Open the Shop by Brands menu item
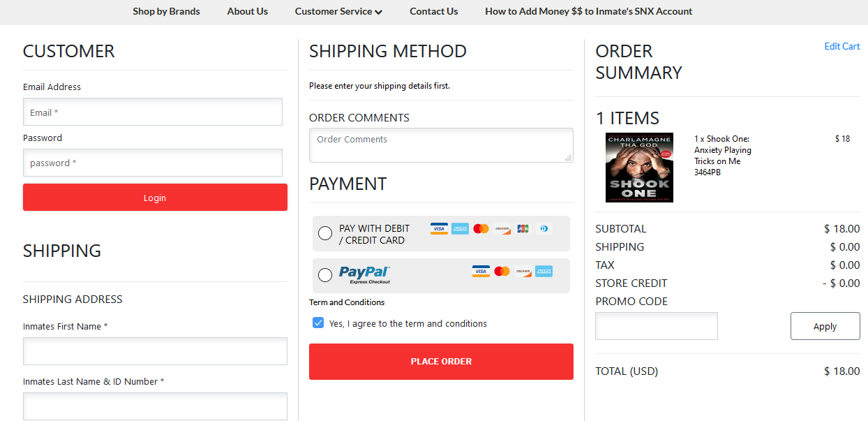Viewport: 868px width, 421px height. tap(166, 11)
